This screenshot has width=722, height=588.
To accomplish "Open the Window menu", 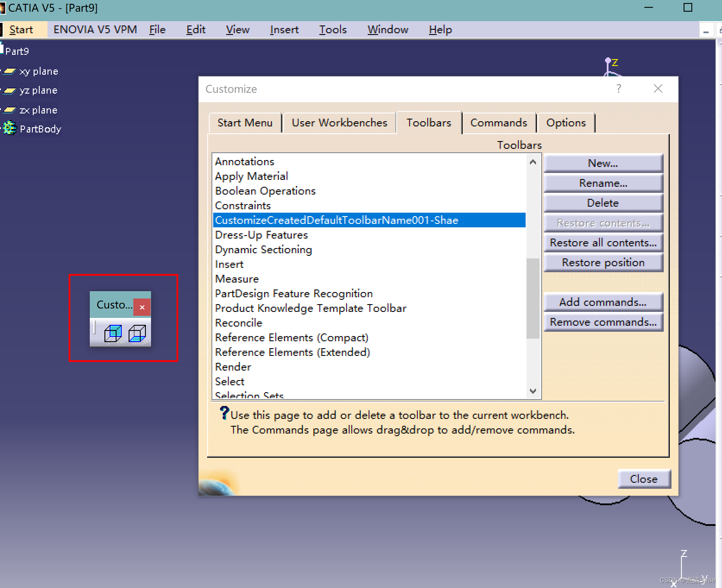I will pyautogui.click(x=388, y=30).
